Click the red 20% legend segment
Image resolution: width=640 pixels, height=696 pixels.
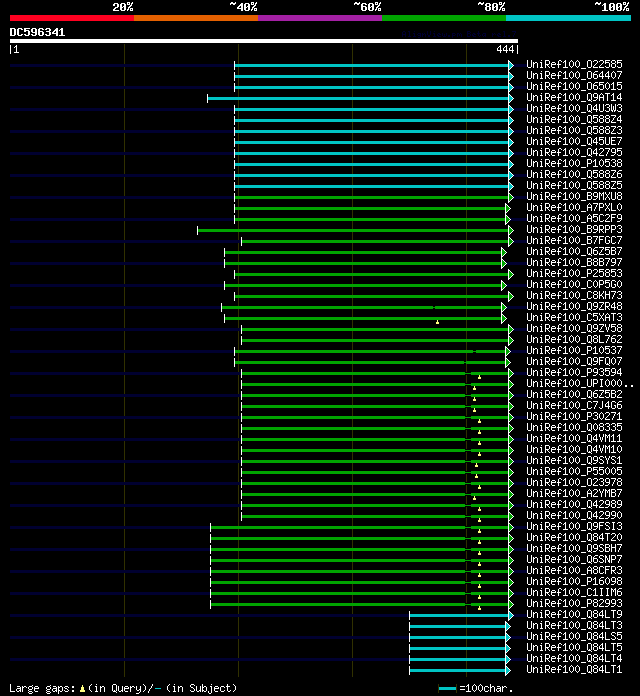pyautogui.click(x=72, y=18)
